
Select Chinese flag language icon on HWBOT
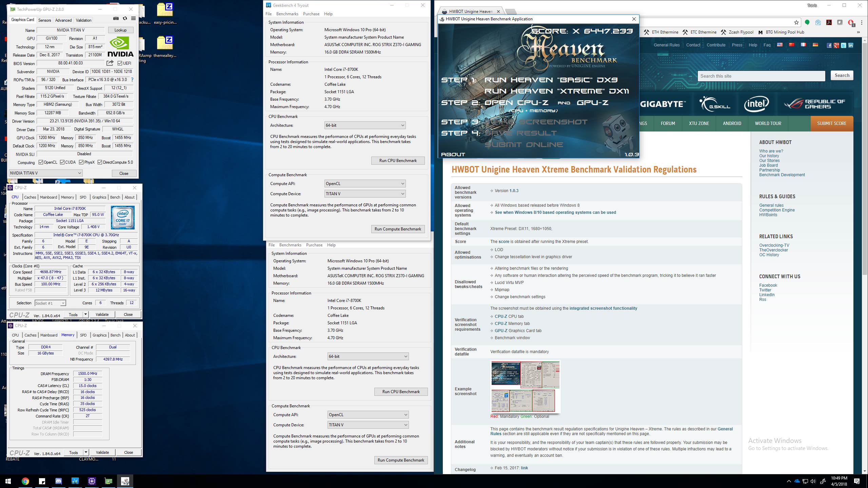792,45
